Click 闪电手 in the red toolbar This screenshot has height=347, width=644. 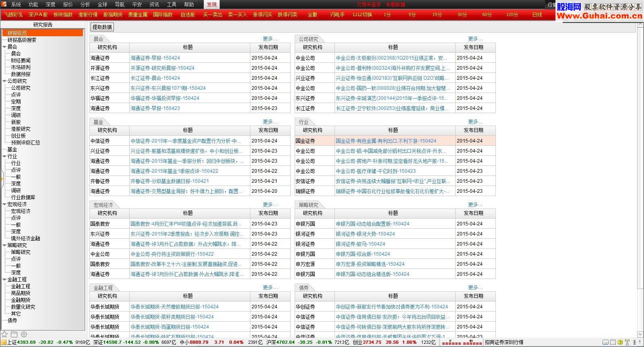coord(337,14)
